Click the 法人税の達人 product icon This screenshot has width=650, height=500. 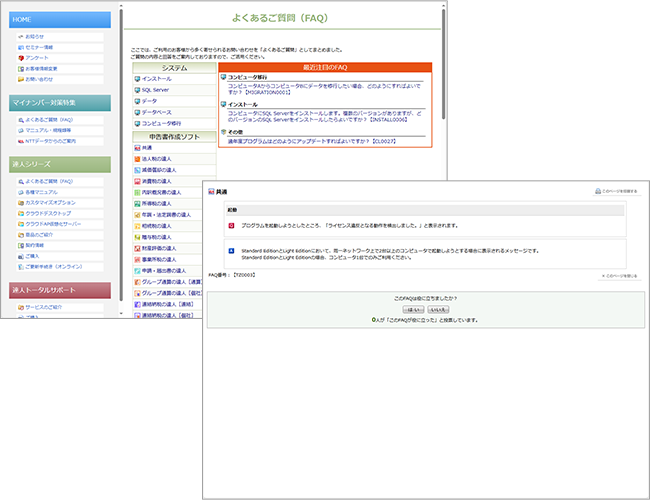click(137, 157)
